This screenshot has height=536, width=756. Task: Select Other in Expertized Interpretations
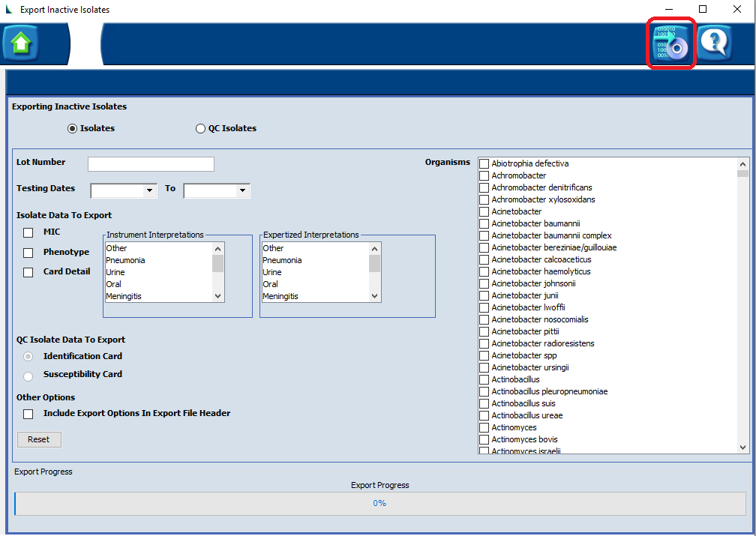(x=315, y=248)
